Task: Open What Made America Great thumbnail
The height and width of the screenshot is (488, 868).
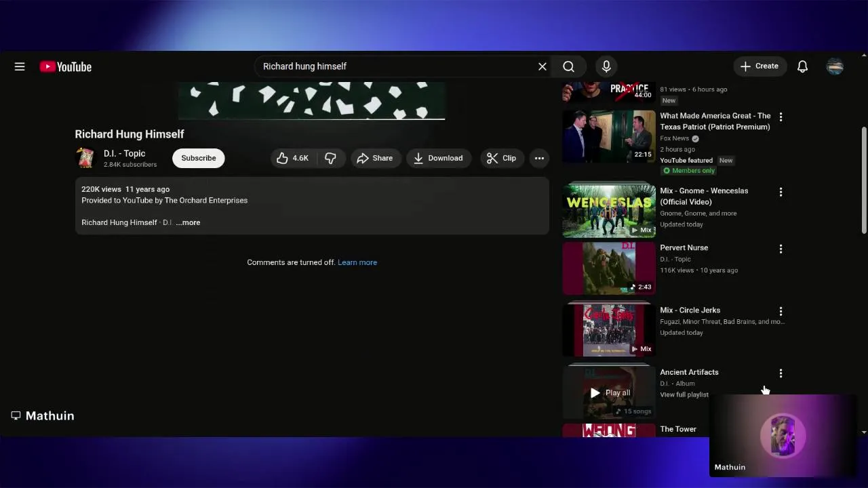Action: pos(609,136)
